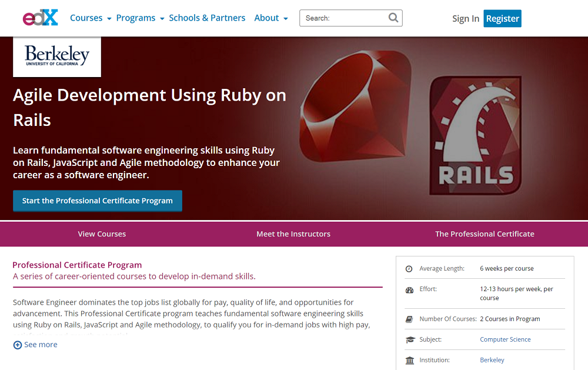588x370 pixels.
Task: Click the 'Number Of Courses:' label
Action: pos(447,319)
